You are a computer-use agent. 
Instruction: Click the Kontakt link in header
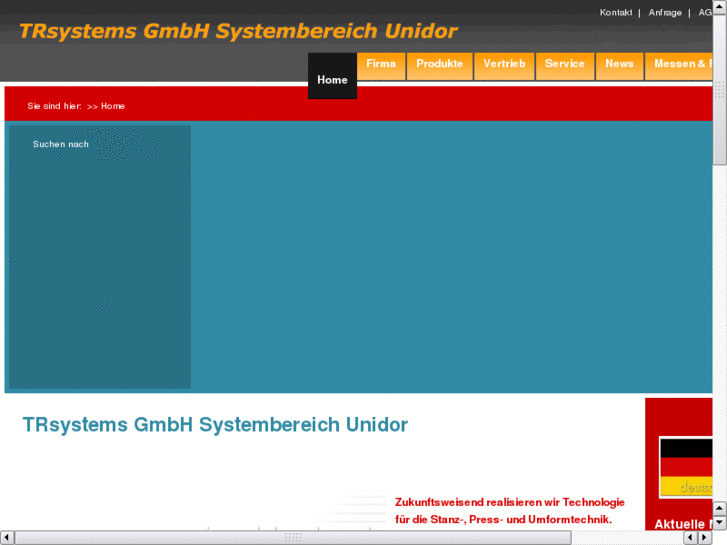point(616,13)
